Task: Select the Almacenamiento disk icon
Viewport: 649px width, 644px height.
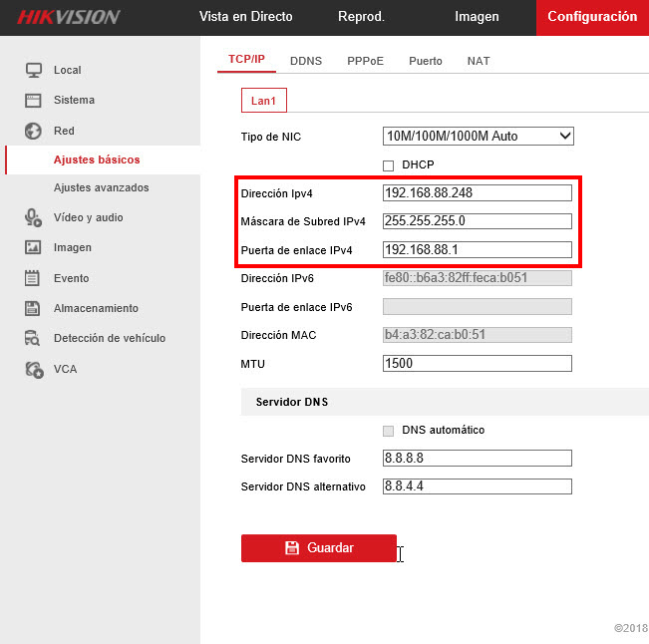Action: click(32, 308)
